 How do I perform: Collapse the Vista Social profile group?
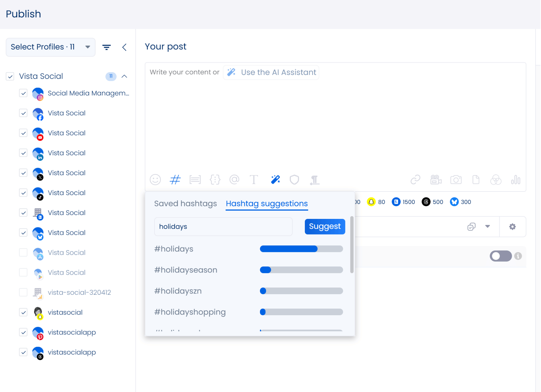(x=124, y=76)
